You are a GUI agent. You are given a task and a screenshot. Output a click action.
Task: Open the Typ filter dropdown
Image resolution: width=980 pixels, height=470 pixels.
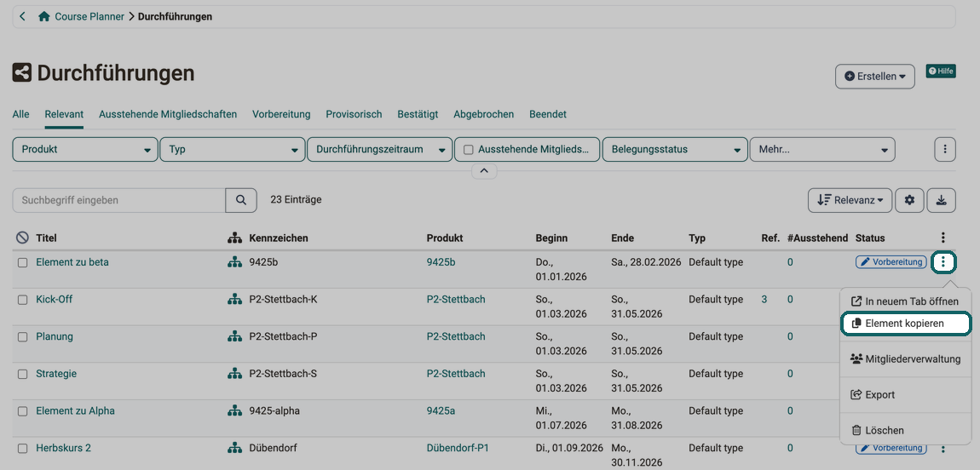(x=233, y=150)
